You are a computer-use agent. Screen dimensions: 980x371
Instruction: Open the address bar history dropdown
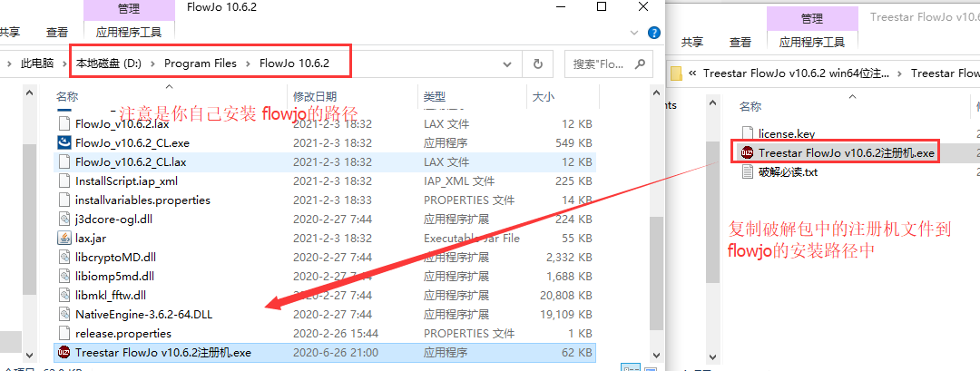coord(509,63)
